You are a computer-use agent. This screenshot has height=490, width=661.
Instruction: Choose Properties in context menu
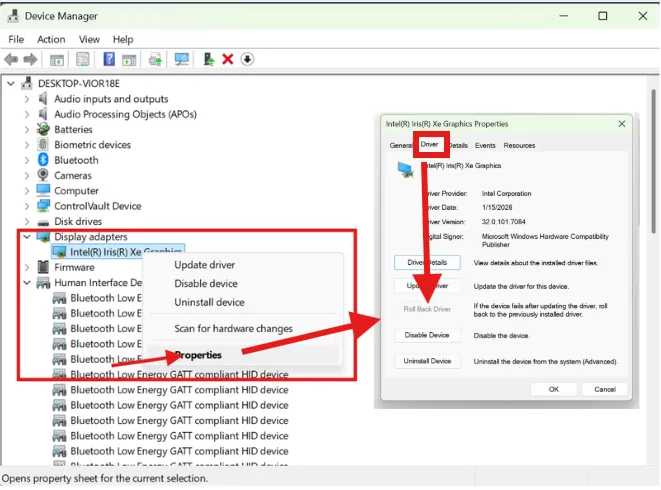coord(244,355)
